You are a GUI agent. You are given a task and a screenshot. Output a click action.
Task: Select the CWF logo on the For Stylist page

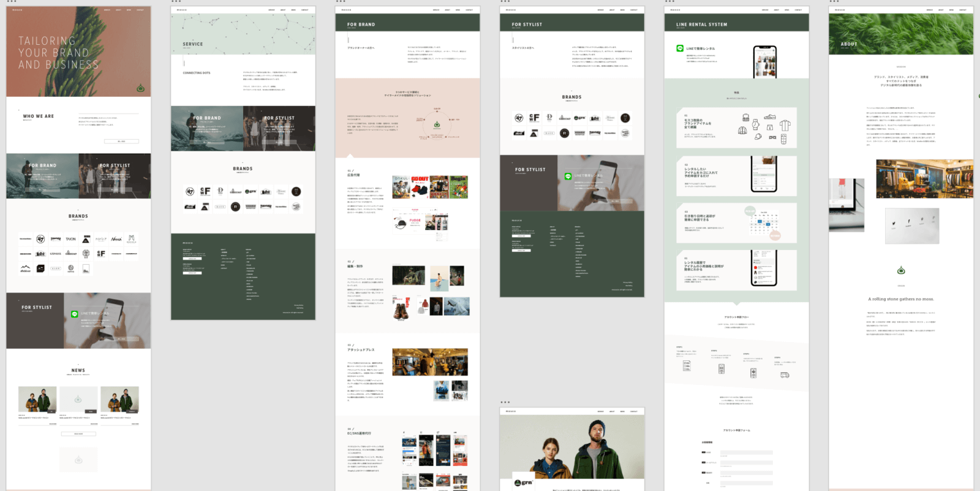point(534,118)
